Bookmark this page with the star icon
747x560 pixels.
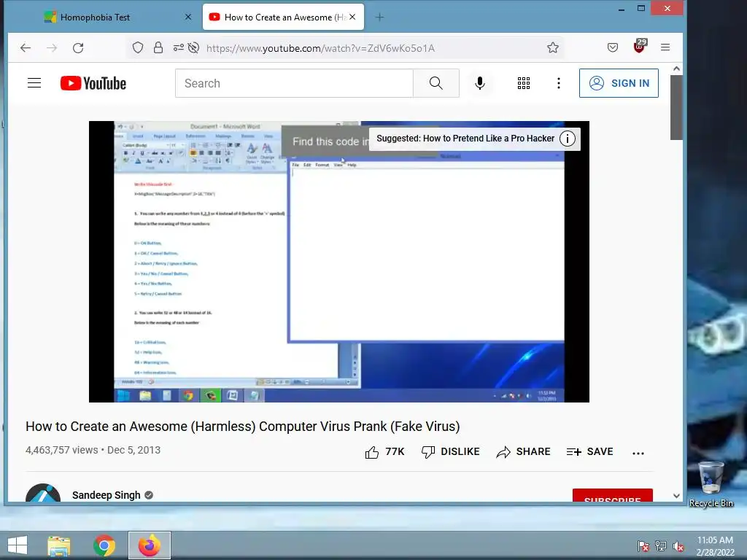553,47
